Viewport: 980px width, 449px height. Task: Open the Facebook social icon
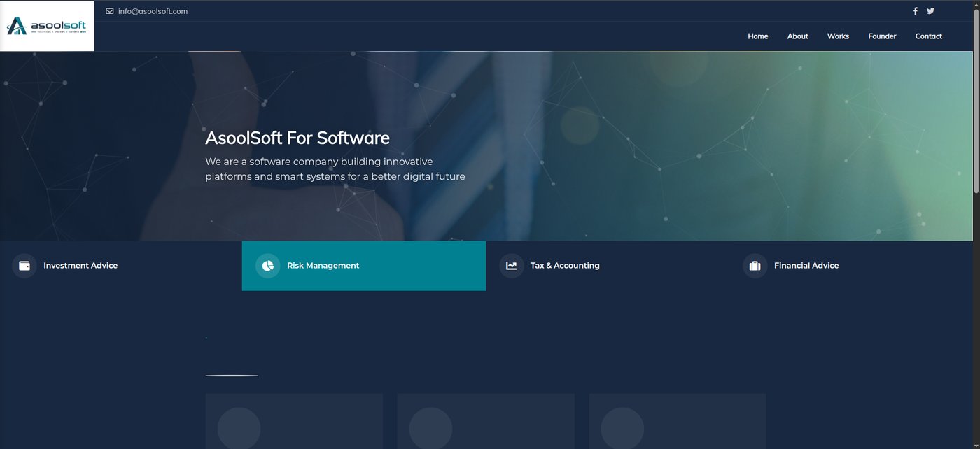pyautogui.click(x=915, y=11)
